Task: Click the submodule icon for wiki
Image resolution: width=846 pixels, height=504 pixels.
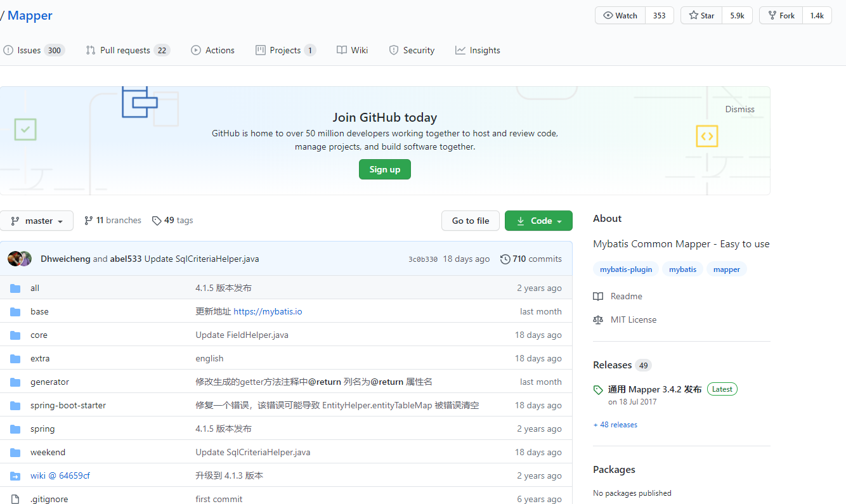Action: [x=15, y=475]
